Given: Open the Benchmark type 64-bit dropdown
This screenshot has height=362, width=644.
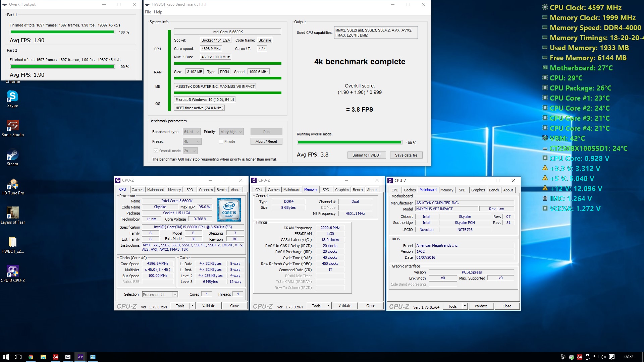Looking at the screenshot, I should point(192,132).
